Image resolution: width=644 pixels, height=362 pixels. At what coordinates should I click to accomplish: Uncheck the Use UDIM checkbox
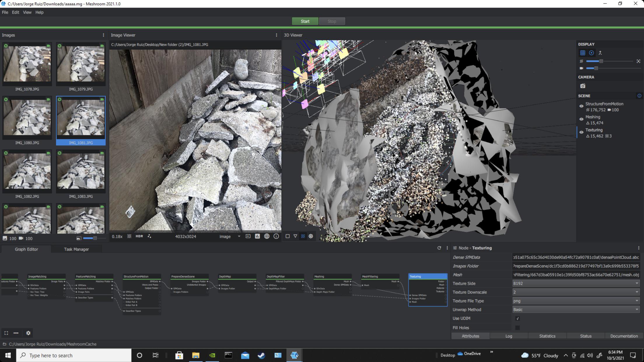coord(517,319)
